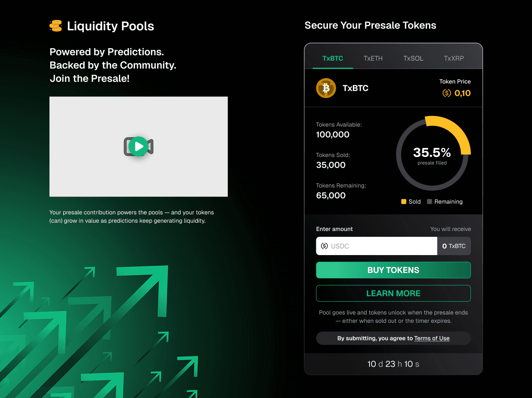The image size is (532, 398).
Task: Click the Bitcoin logo next to TxBTC
Action: (x=326, y=88)
